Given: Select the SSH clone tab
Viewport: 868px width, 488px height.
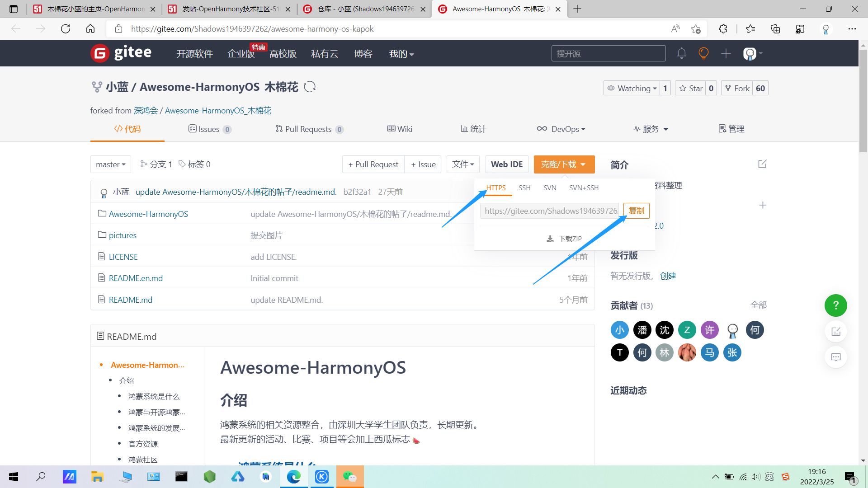Looking at the screenshot, I should (x=524, y=188).
